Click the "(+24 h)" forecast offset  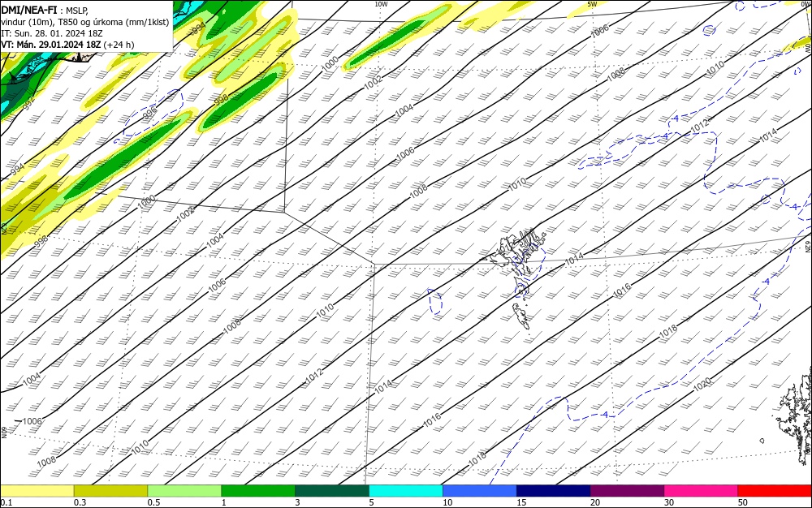tap(119, 45)
